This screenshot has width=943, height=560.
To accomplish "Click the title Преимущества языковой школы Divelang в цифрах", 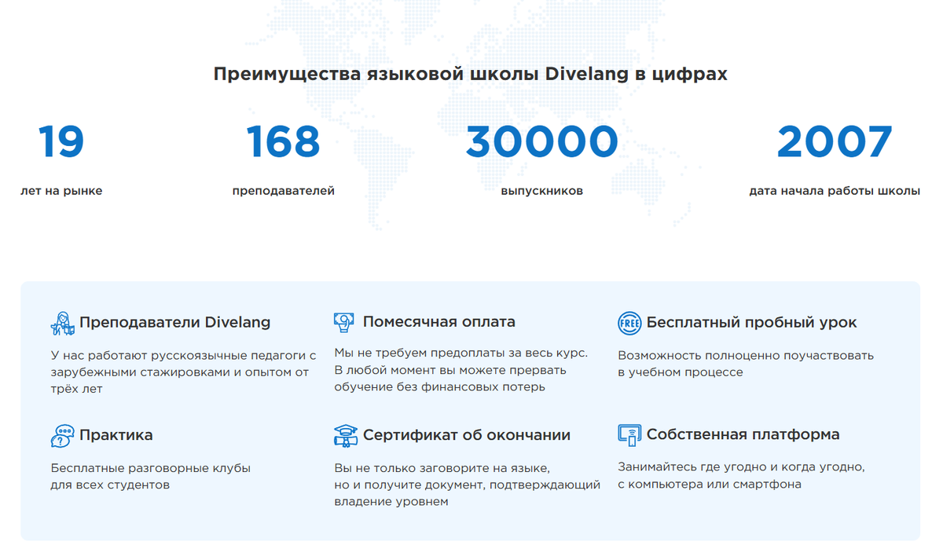I will click(471, 74).
